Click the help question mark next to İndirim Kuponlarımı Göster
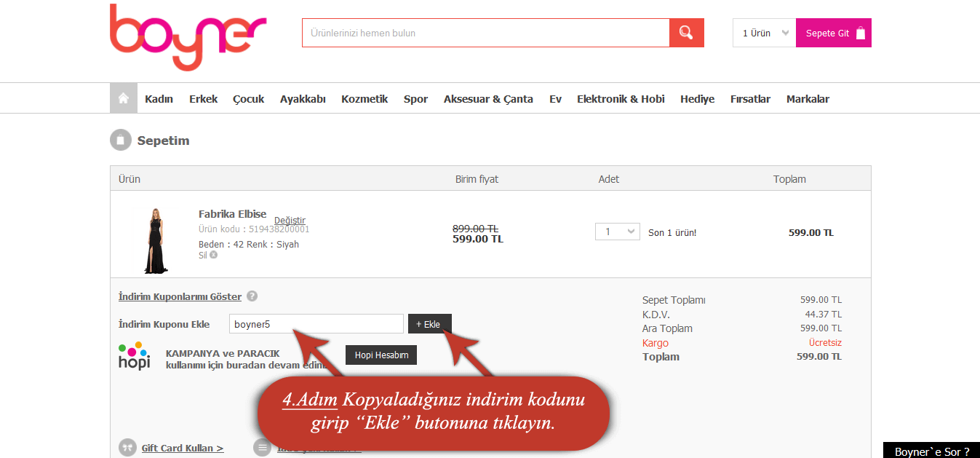This screenshot has width=980, height=458. click(252, 296)
